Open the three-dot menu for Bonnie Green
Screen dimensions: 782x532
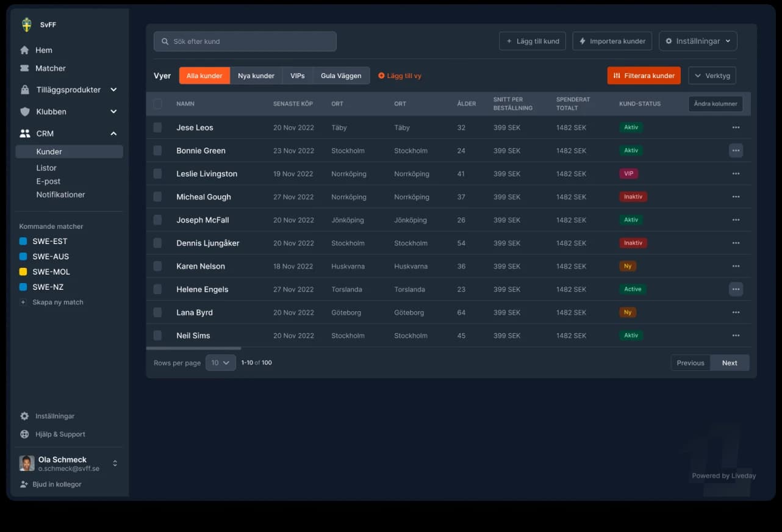pos(736,151)
